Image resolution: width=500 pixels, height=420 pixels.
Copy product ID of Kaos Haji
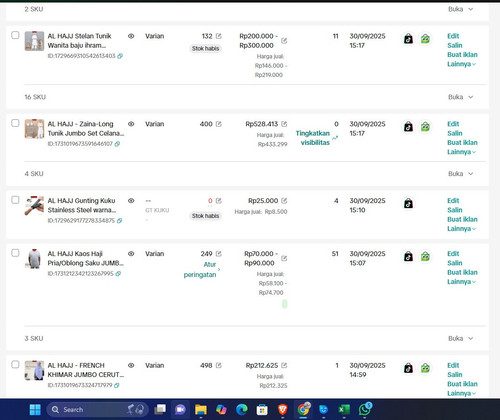(118, 274)
